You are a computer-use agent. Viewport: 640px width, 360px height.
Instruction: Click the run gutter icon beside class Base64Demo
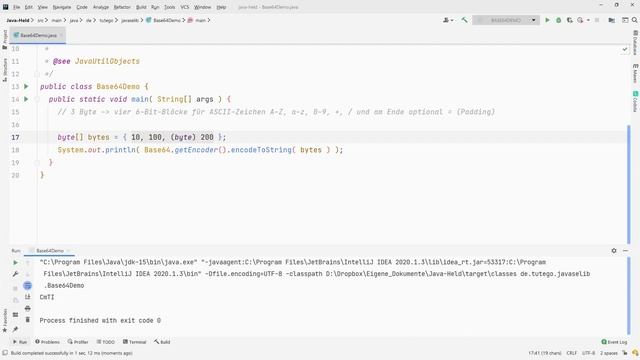(x=26, y=87)
